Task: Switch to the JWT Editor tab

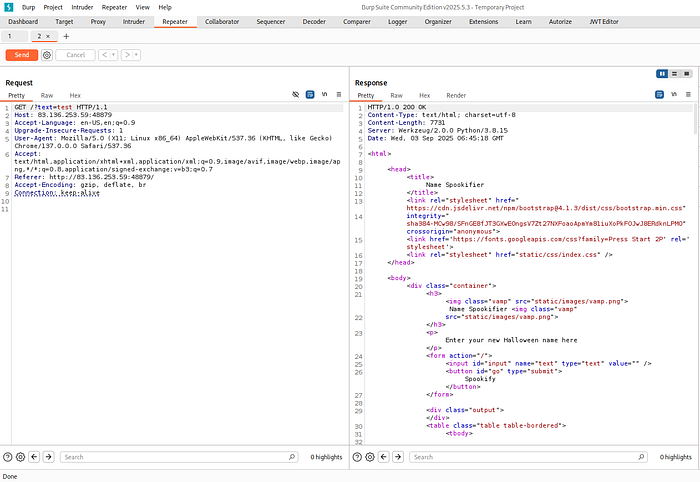Action: click(x=604, y=21)
